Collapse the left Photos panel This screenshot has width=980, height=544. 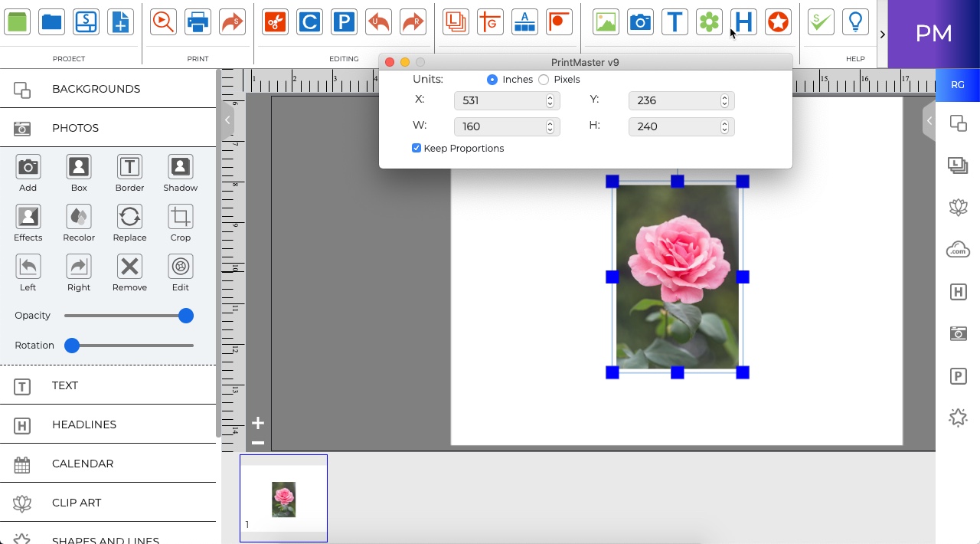point(227,120)
